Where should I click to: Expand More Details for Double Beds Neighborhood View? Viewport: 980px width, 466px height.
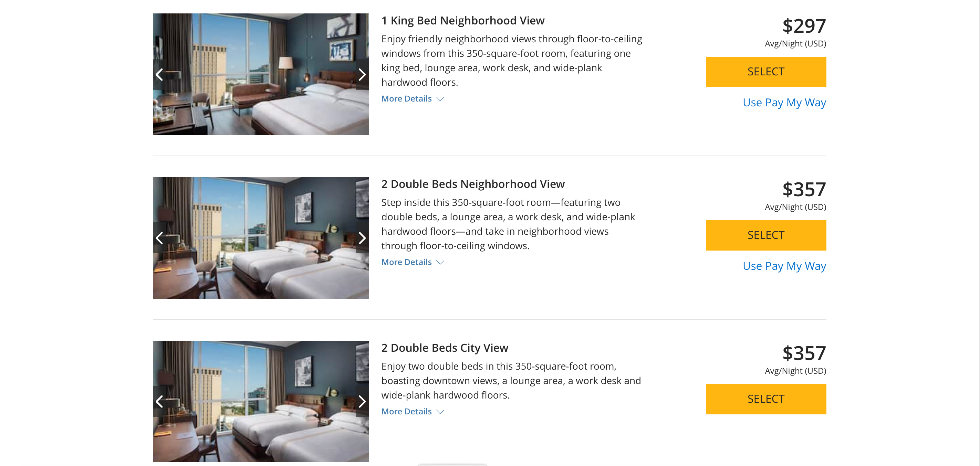(x=413, y=262)
